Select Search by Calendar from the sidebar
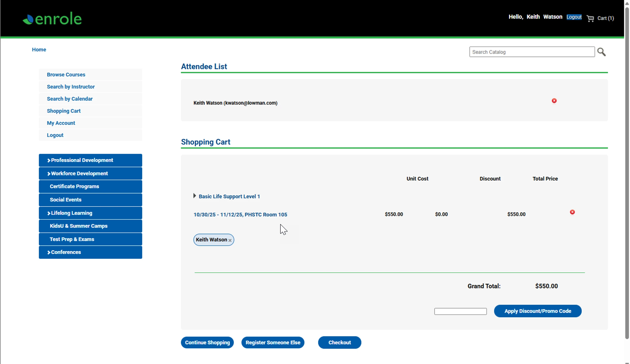The image size is (630, 364). [70, 99]
